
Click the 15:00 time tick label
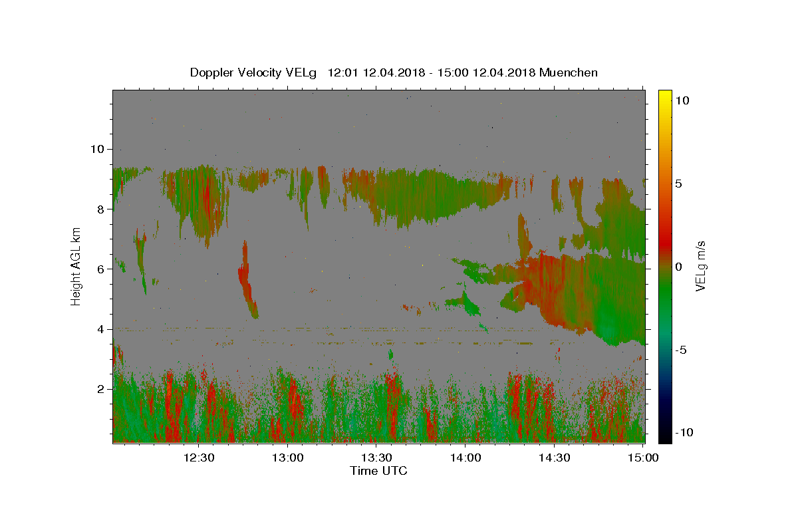pos(643,458)
